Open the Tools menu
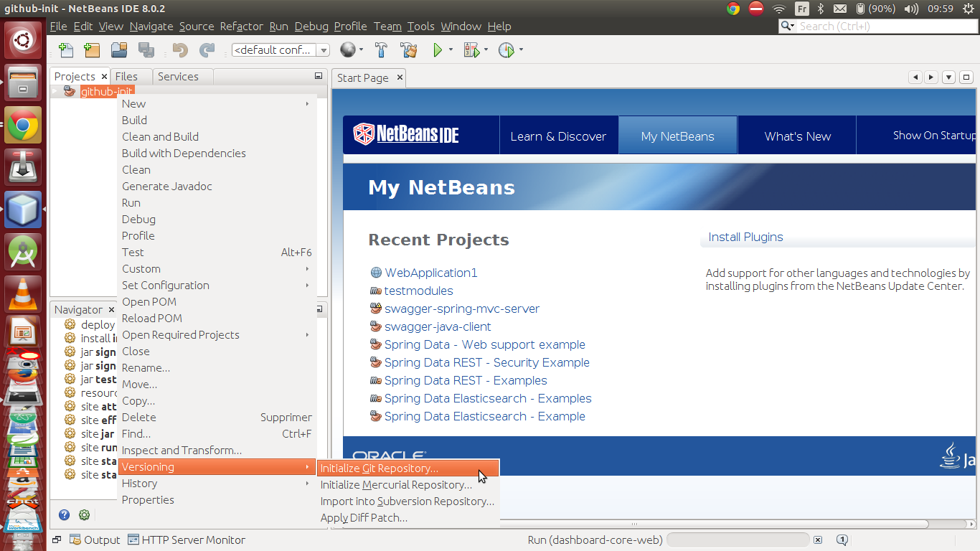 point(420,27)
